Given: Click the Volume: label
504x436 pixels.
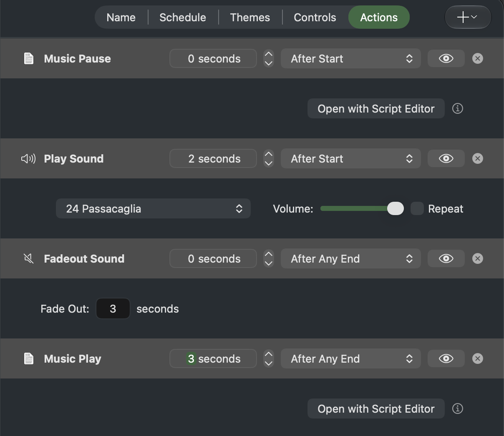Looking at the screenshot, I should coord(293,208).
